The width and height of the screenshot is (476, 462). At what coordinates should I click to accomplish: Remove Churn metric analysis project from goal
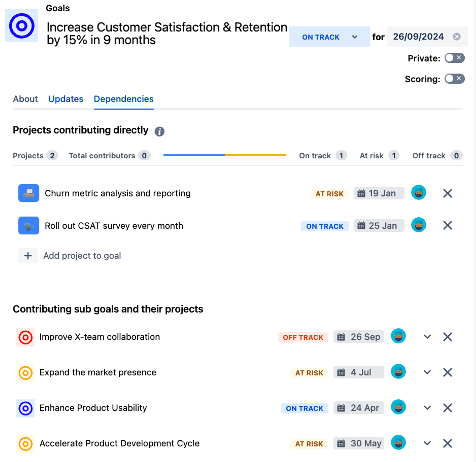click(x=447, y=194)
